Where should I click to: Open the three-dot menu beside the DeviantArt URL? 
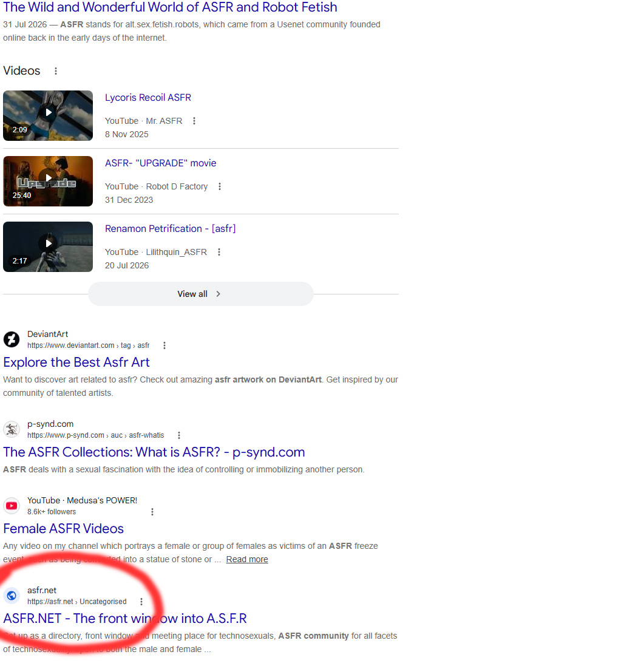(164, 345)
